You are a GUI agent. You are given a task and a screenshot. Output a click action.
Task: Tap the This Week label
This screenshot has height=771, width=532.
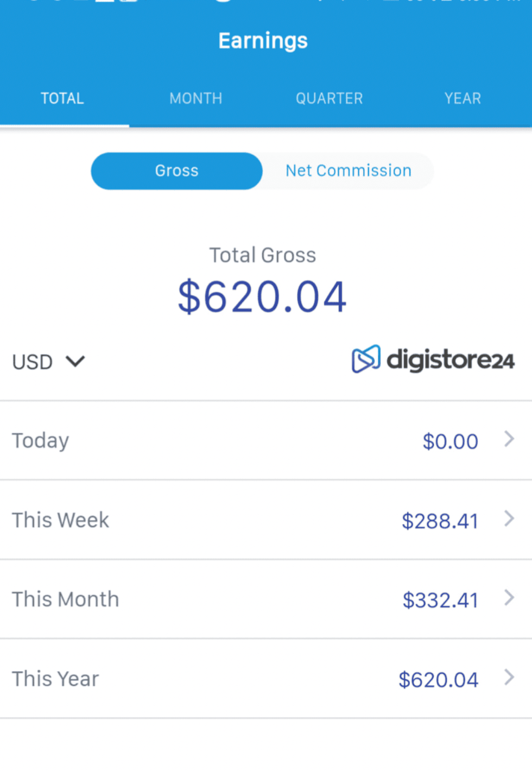(60, 520)
